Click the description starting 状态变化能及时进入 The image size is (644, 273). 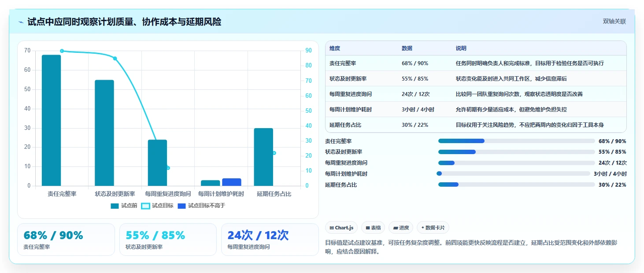(x=511, y=79)
